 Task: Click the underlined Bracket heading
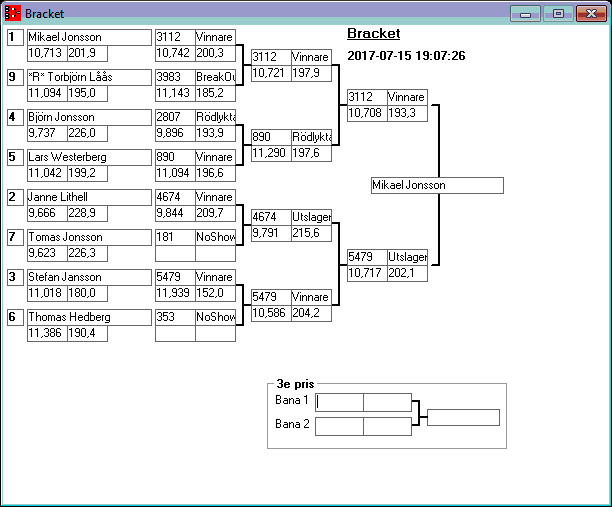click(x=373, y=33)
